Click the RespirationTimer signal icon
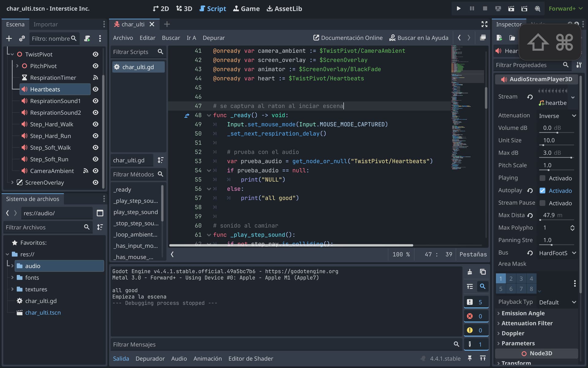 click(96, 78)
